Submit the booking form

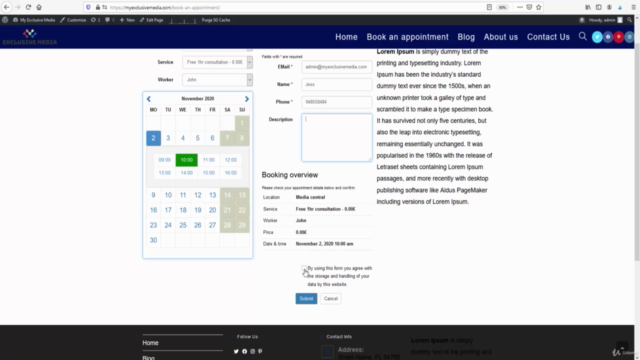(x=306, y=298)
